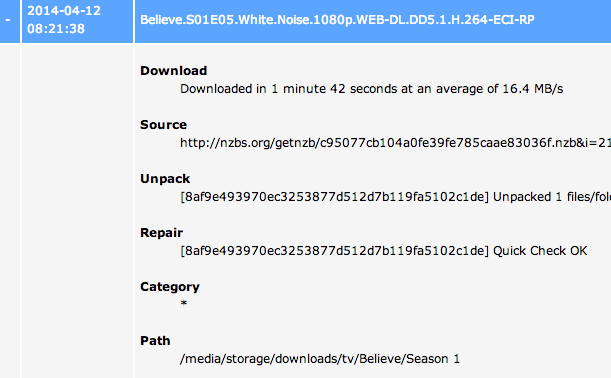The image size is (611, 378).
Task: Click the Download section heading
Action: click(173, 71)
